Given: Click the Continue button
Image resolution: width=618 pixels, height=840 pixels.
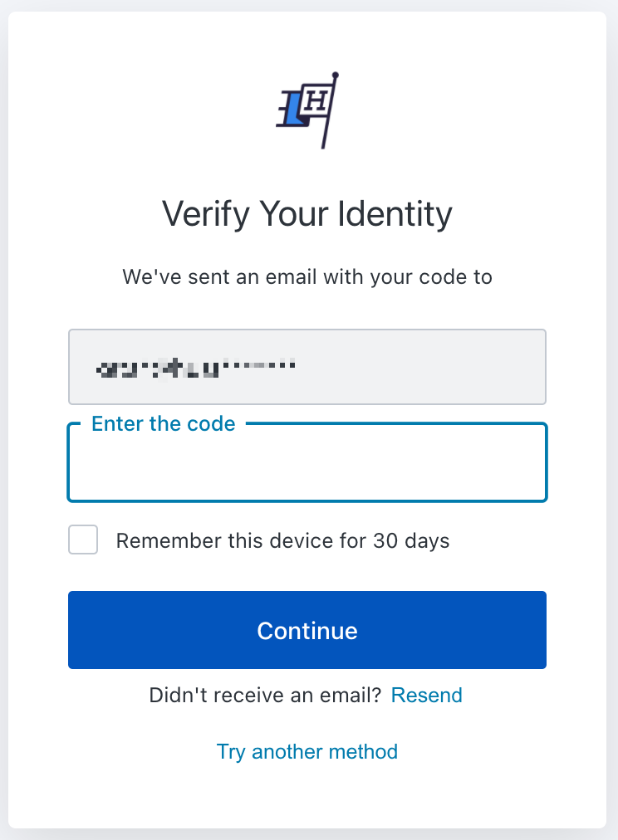Looking at the screenshot, I should coord(307,630).
